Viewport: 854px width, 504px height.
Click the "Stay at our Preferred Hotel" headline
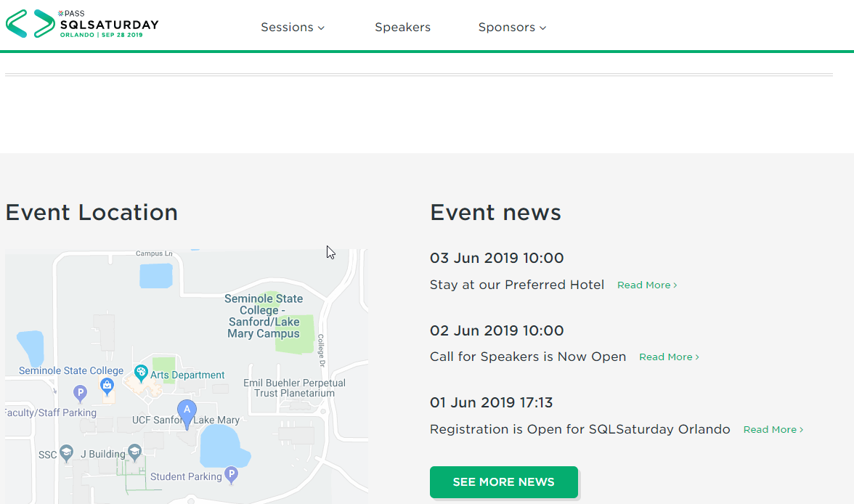tap(517, 285)
